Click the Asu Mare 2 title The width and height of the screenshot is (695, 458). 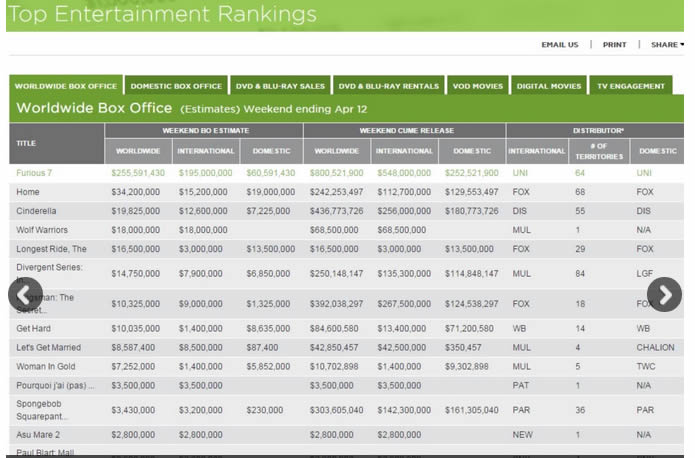click(38, 435)
